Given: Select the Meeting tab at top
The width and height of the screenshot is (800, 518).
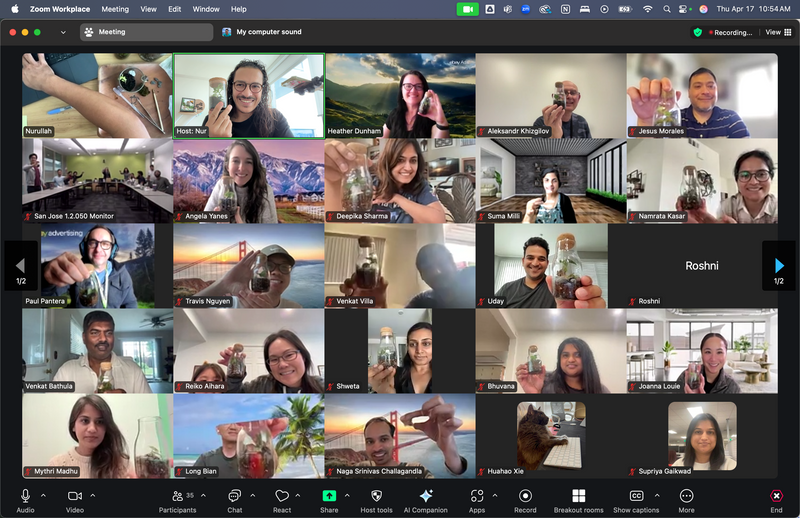Looking at the screenshot, I should coord(146,32).
